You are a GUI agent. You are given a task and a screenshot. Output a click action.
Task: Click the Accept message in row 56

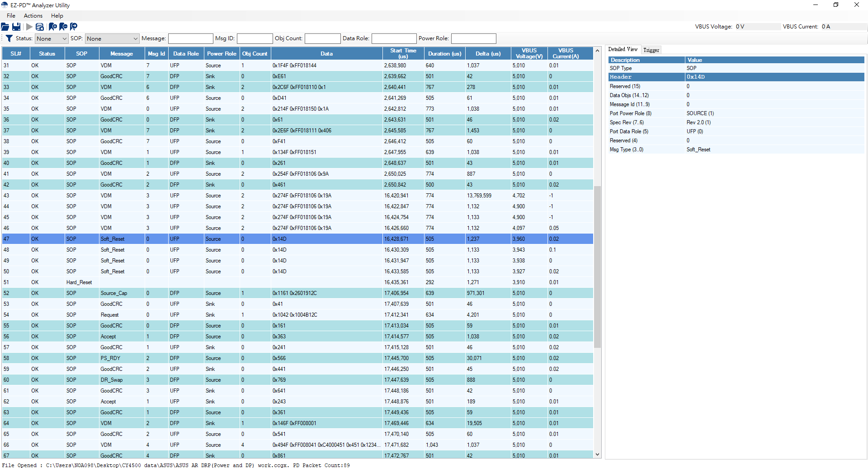(x=108, y=337)
